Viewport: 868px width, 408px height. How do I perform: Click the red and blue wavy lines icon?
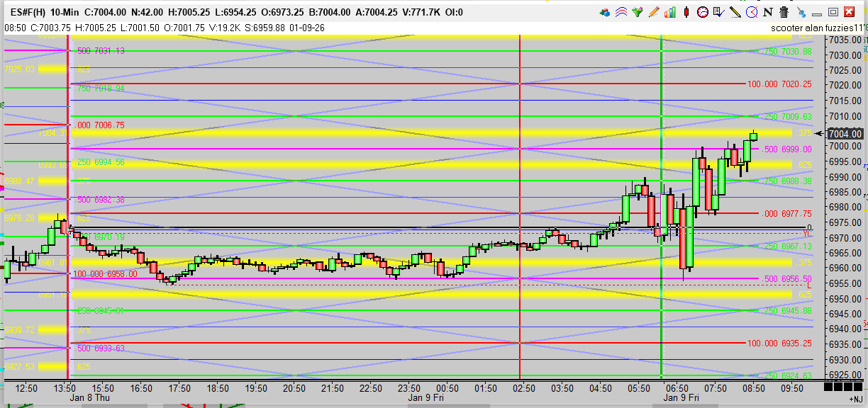pos(621,12)
